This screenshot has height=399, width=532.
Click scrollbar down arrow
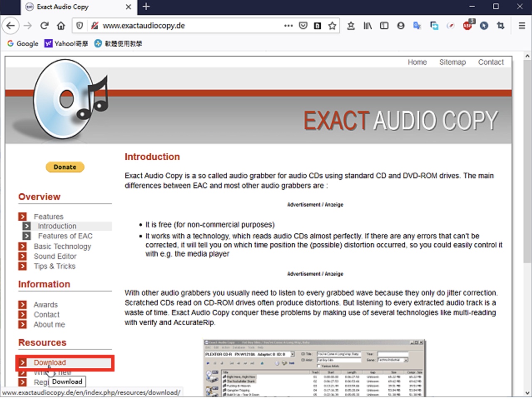pos(527,393)
